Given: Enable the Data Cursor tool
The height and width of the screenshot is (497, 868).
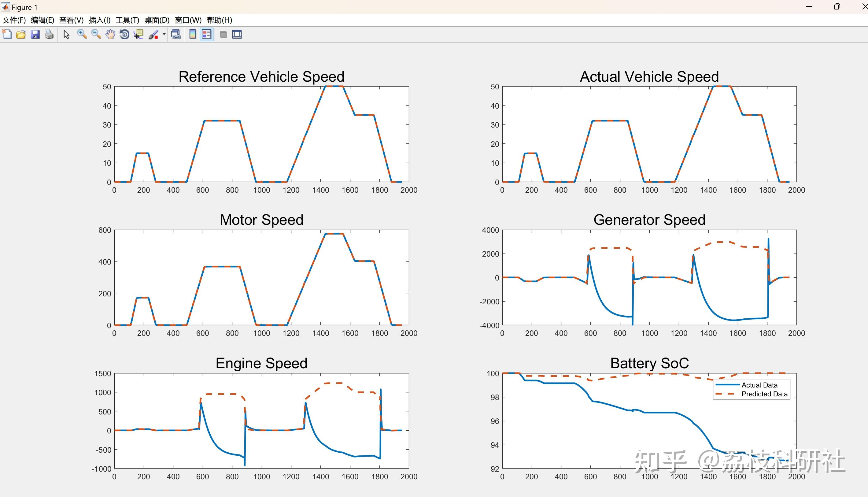Looking at the screenshot, I should pyautogui.click(x=139, y=35).
